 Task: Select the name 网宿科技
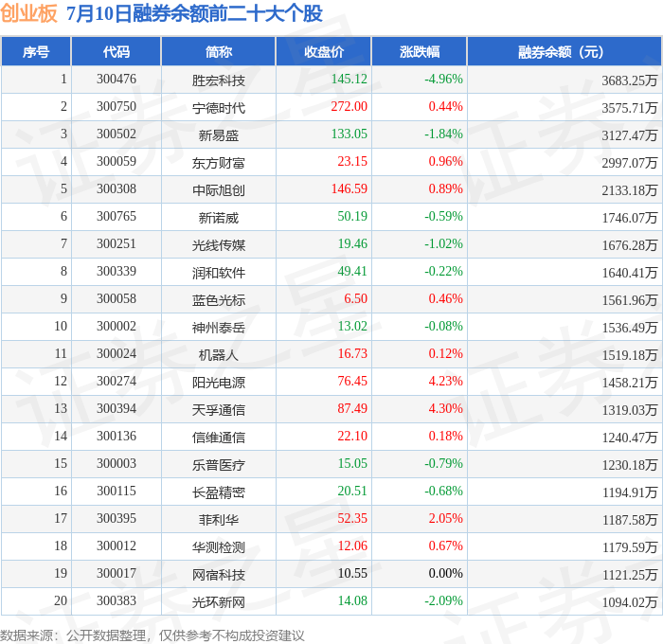click(x=219, y=575)
